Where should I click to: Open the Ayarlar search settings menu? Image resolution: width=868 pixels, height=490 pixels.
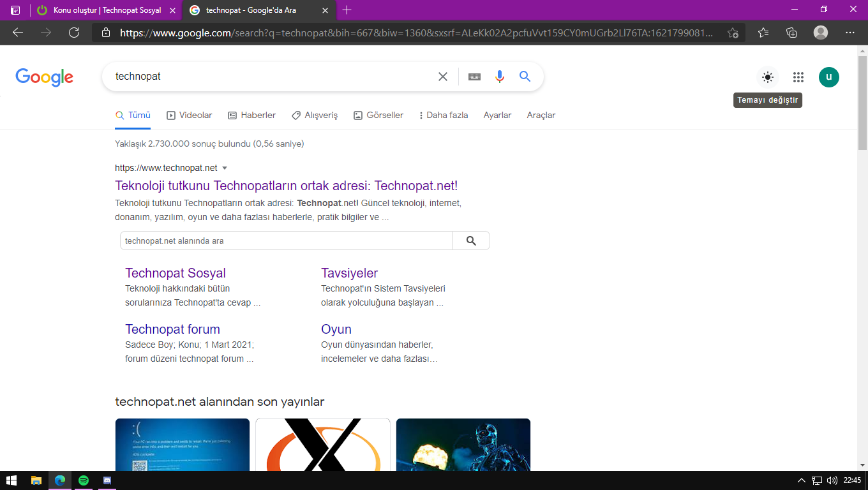(x=497, y=115)
